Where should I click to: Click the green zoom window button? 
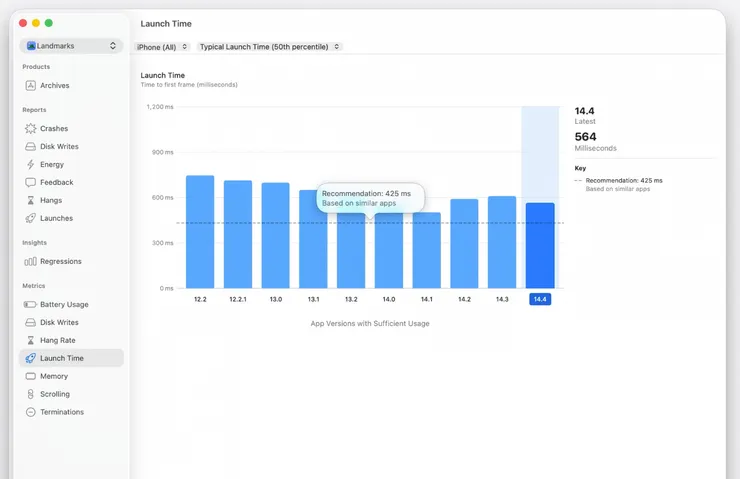(x=49, y=23)
